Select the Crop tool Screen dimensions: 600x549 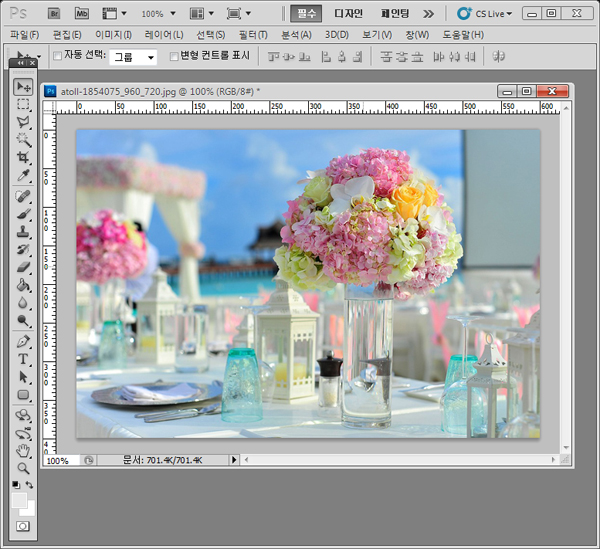[x=23, y=158]
